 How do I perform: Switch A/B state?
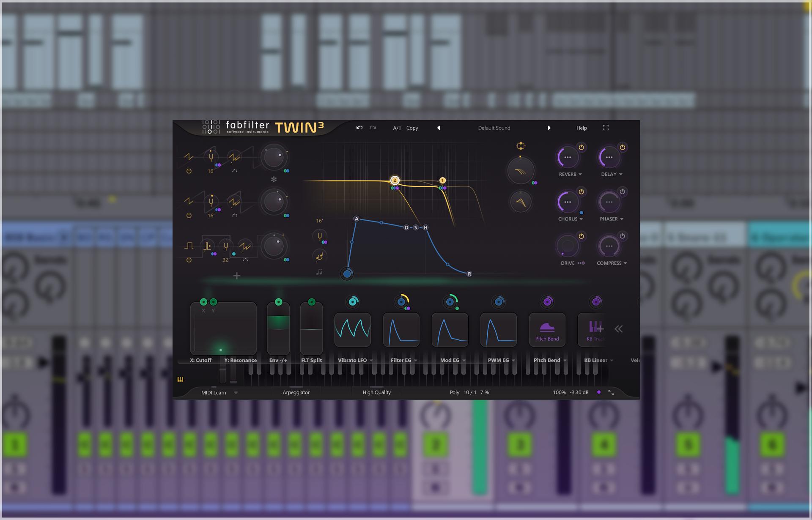(x=397, y=128)
